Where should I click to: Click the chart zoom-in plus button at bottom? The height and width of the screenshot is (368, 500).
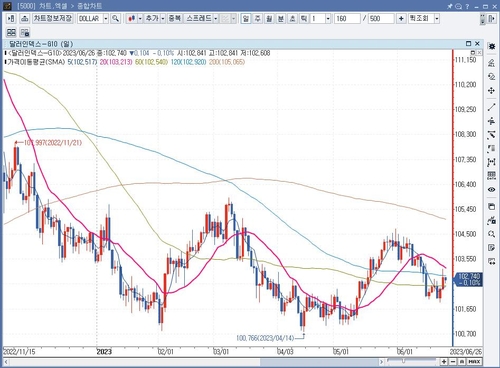[444, 362]
